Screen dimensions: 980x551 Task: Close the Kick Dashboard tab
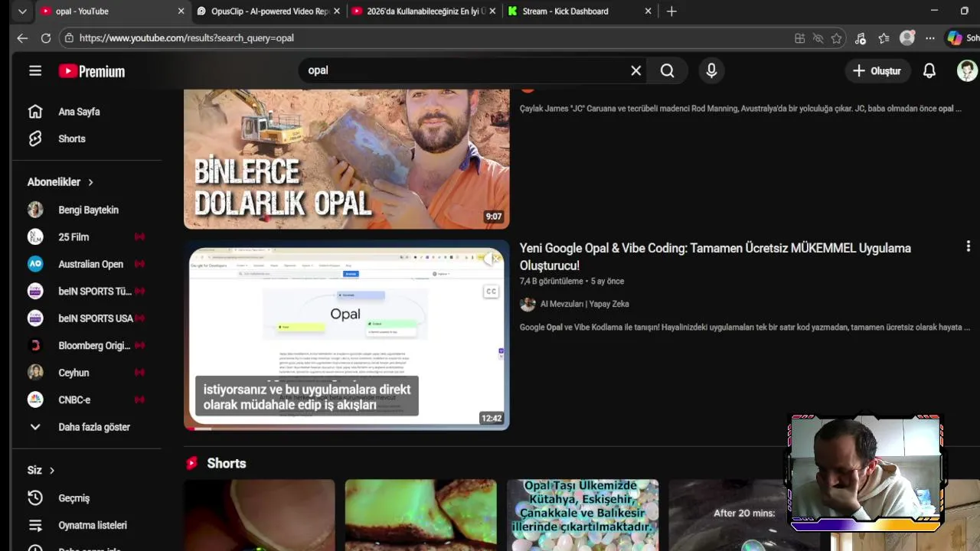point(648,11)
